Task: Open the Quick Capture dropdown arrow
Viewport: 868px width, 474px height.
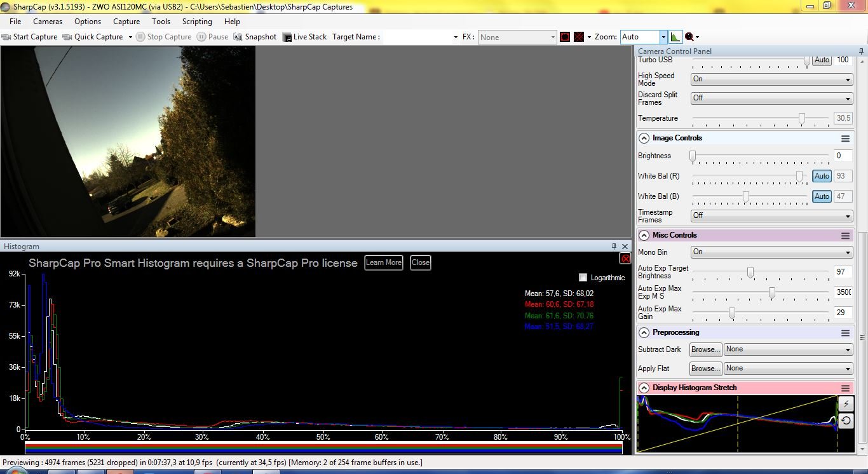Action: point(130,37)
